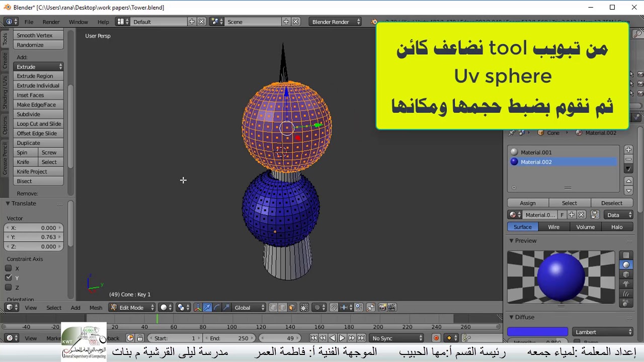Image resolution: width=644 pixels, height=362 pixels.
Task: Toggle the 3D manipulator widget icon
Action: [198, 307]
